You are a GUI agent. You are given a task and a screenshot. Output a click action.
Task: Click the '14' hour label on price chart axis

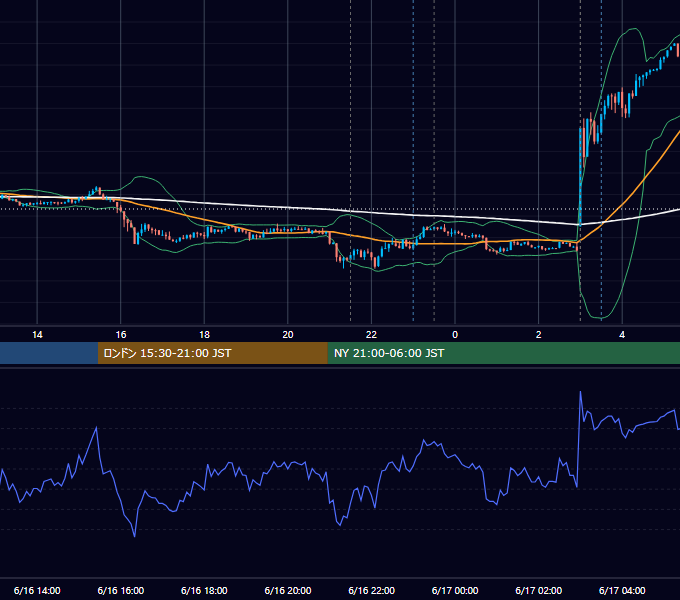37,335
